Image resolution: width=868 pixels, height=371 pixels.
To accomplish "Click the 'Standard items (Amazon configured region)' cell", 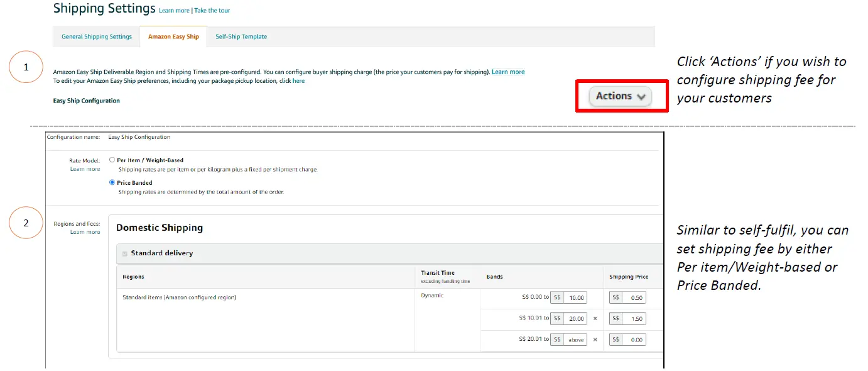I will [179, 297].
